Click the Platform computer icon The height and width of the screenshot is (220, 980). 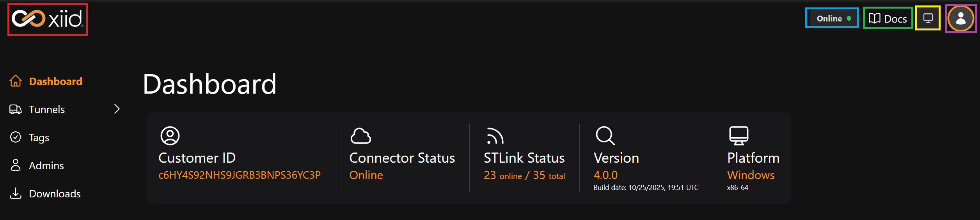pos(739,136)
